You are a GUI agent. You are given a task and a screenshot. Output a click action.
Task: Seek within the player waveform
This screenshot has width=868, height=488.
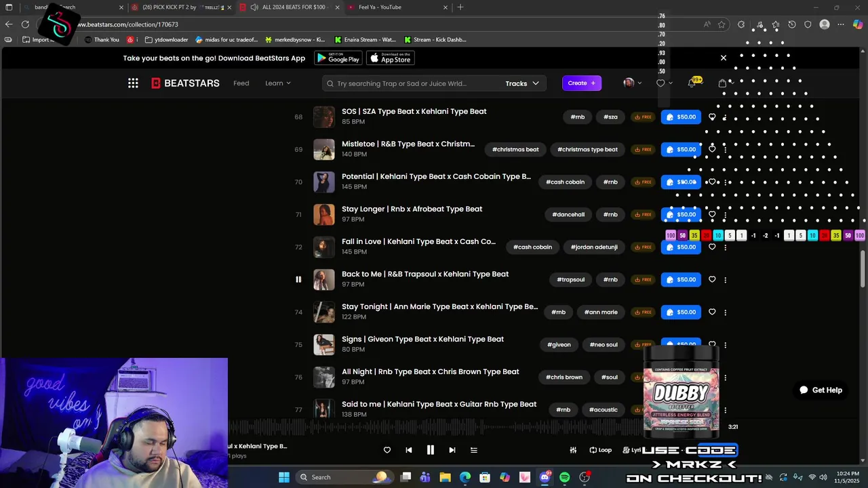(434, 428)
